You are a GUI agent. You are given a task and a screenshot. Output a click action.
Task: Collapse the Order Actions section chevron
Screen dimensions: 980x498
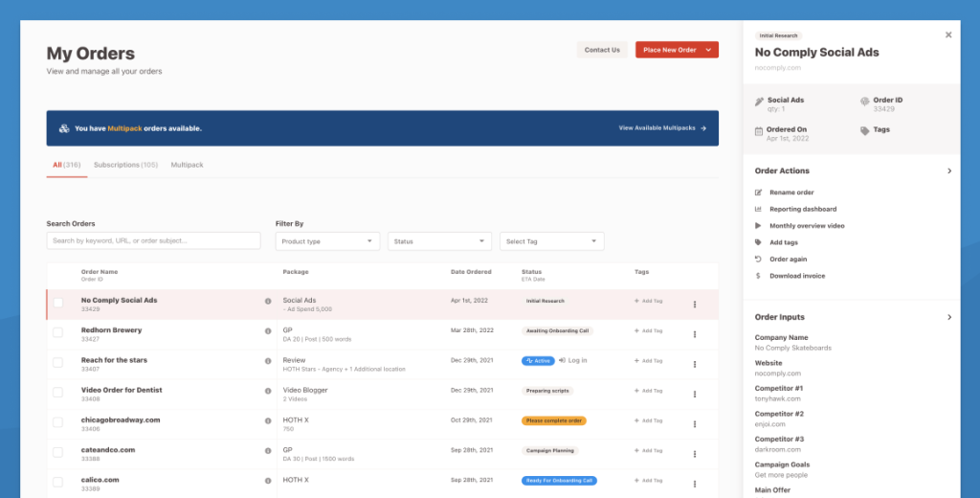tap(949, 171)
